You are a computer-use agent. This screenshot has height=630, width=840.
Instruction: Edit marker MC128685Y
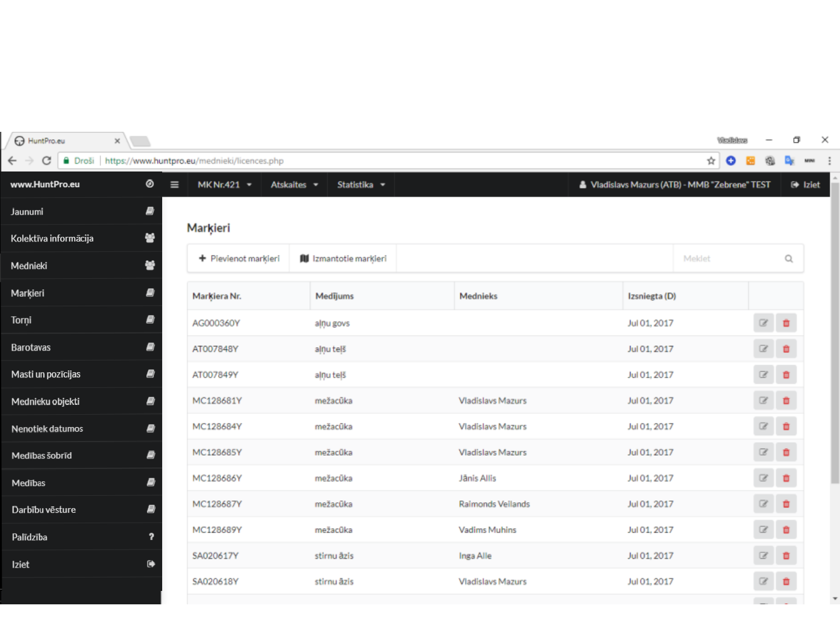click(x=764, y=452)
